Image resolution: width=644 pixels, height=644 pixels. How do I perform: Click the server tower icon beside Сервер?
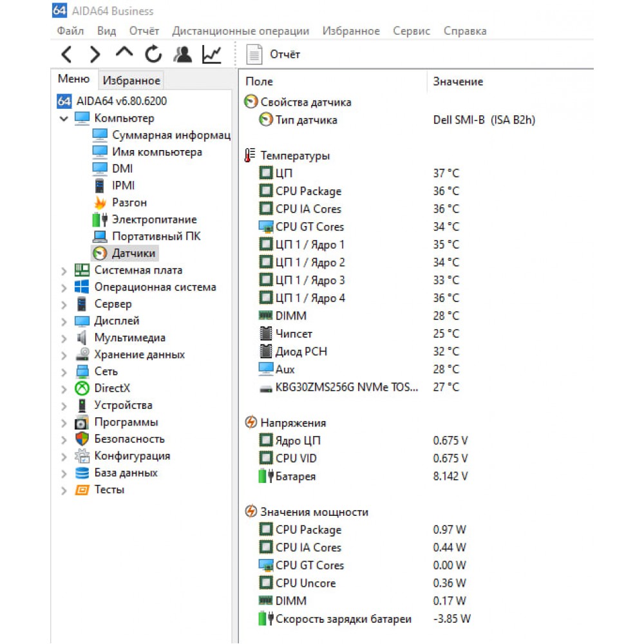82,304
